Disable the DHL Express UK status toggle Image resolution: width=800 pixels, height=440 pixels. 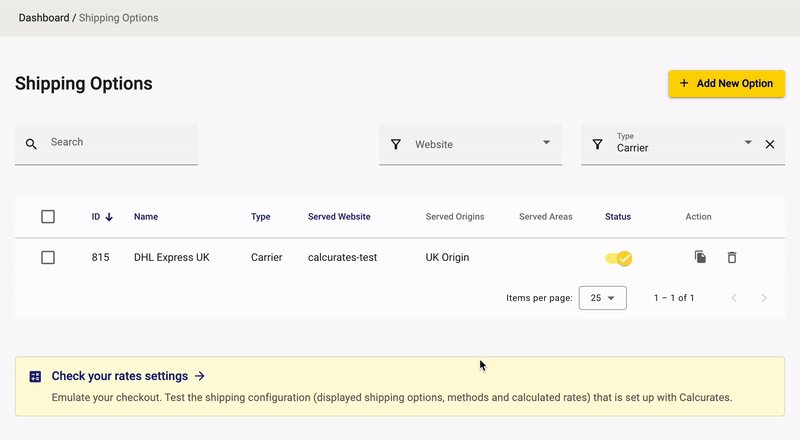(x=618, y=258)
